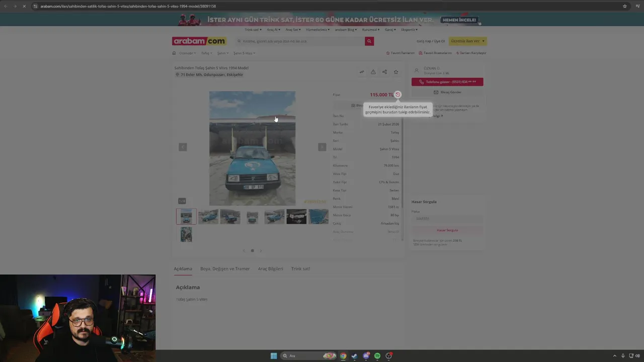Click the red search magnifier button
Viewport: 644px width, 362px height.
click(x=369, y=41)
